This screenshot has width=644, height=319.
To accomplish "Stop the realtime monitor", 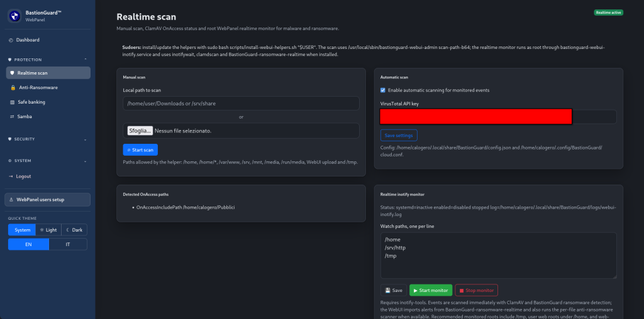I will (477, 290).
